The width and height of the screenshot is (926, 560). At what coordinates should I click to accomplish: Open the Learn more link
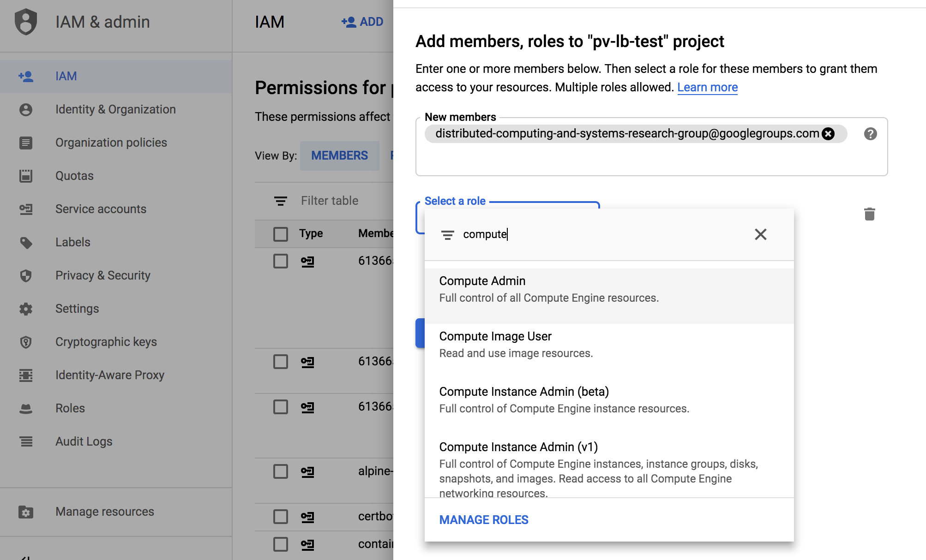pyautogui.click(x=707, y=87)
